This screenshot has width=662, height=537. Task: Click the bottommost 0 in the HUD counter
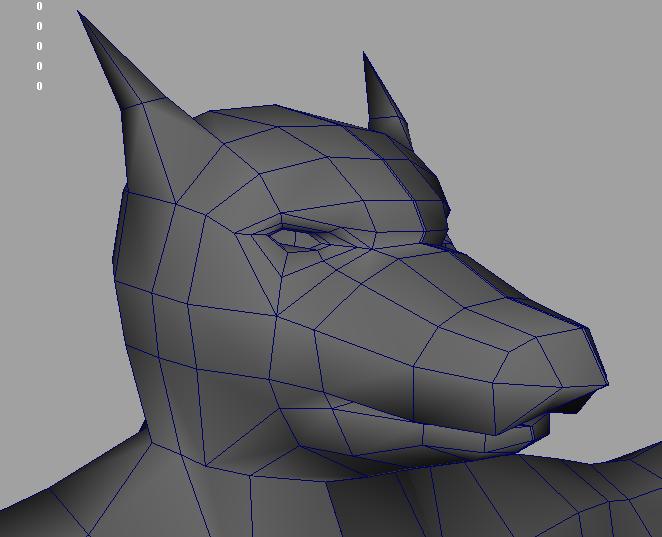click(39, 86)
